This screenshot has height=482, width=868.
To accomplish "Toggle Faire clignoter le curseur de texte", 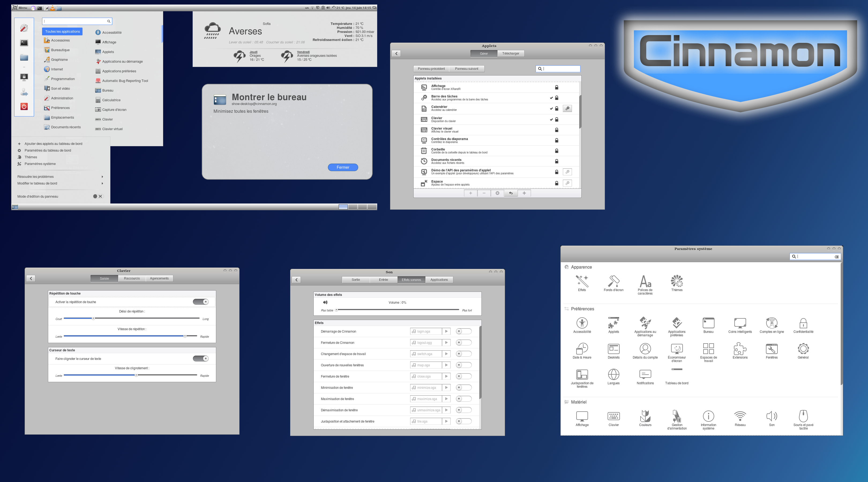I will tap(201, 358).
